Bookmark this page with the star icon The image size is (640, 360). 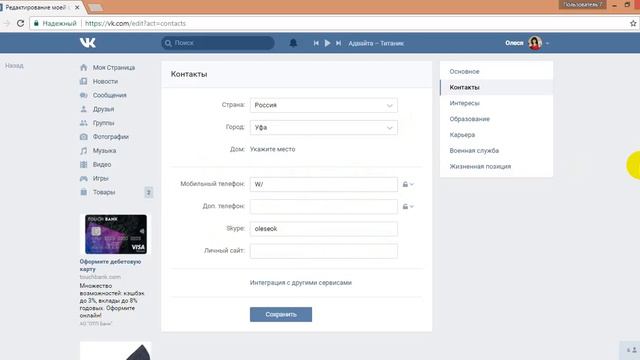[x=633, y=23]
